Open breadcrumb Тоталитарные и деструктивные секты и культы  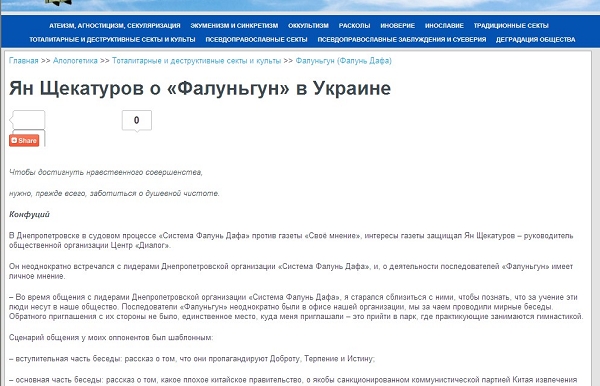(x=196, y=60)
